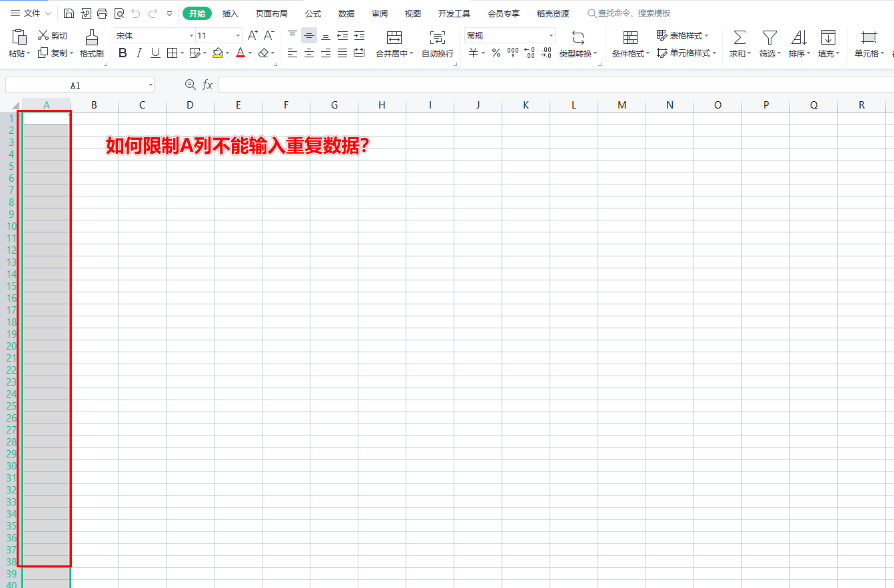The image size is (894, 588).
Task: Click the Decrease decimal places icon
Action: [546, 53]
